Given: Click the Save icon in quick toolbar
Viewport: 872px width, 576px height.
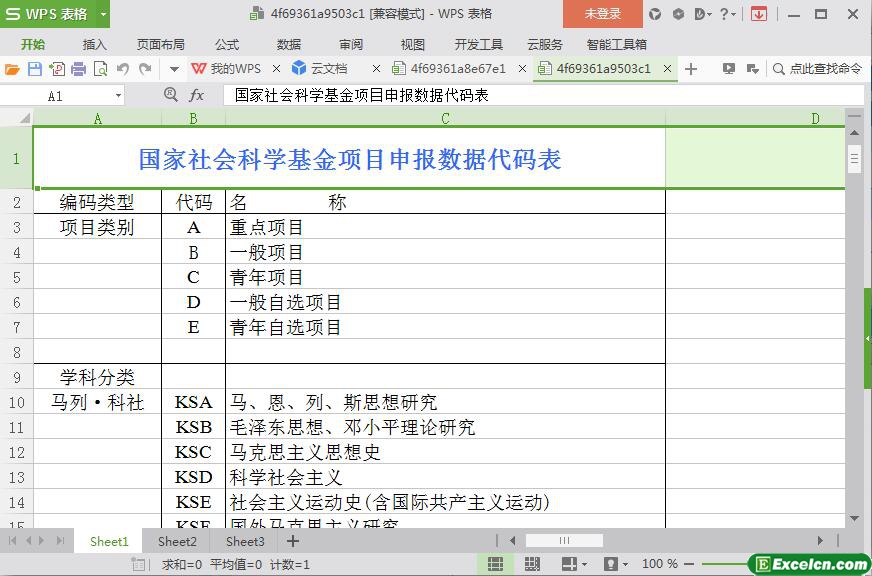Looking at the screenshot, I should coord(34,69).
